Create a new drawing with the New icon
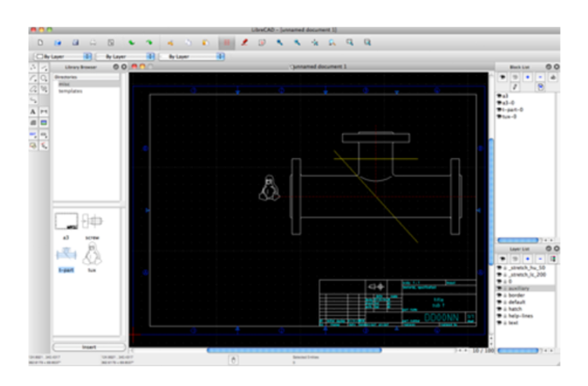 tap(41, 42)
